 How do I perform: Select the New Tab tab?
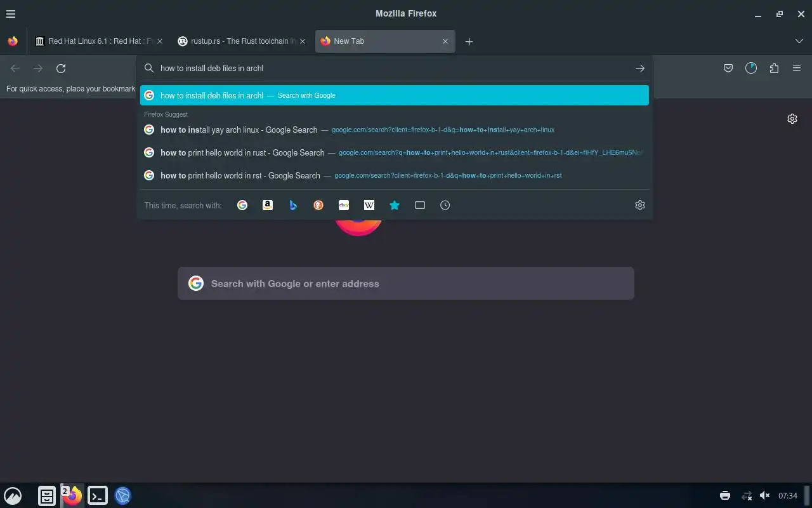pos(385,41)
